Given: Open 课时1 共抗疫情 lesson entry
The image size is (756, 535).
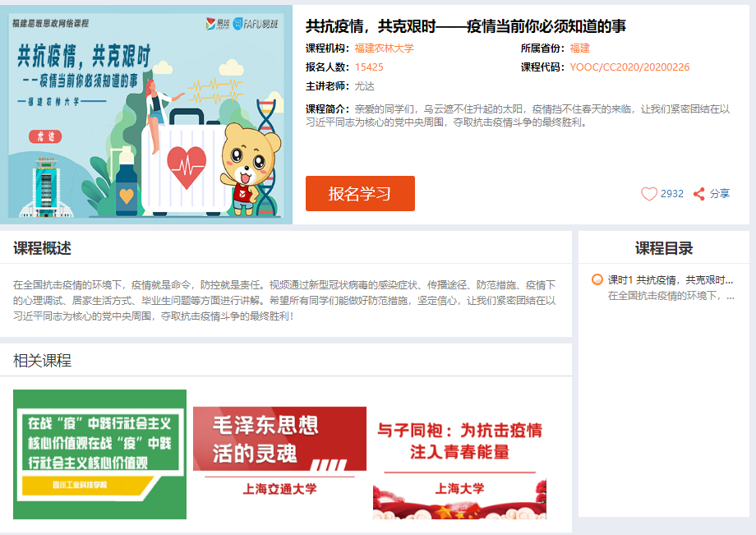Looking at the screenshot, I should pyautogui.click(x=671, y=280).
